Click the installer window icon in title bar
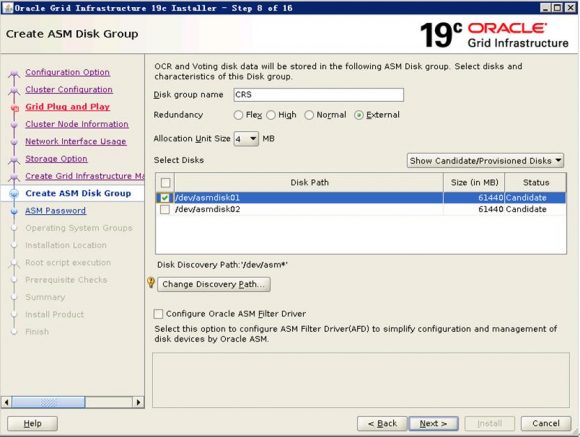Viewport: 580px width, 437px height. 8,8
